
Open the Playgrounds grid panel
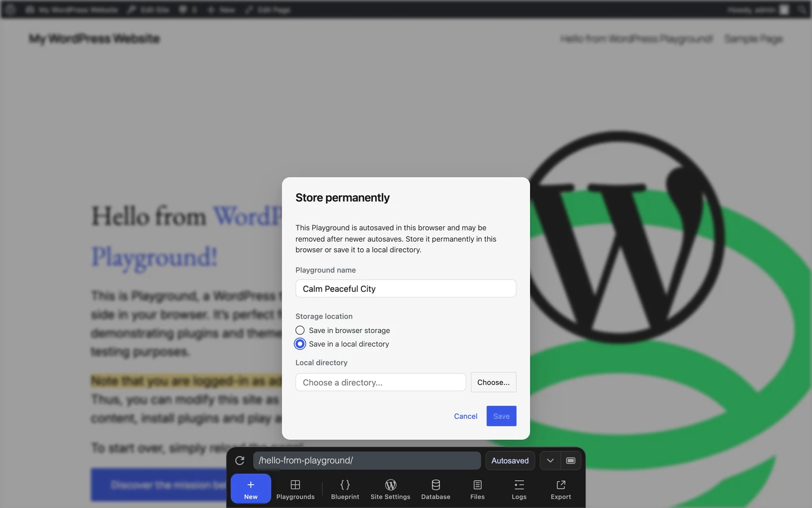tap(295, 489)
